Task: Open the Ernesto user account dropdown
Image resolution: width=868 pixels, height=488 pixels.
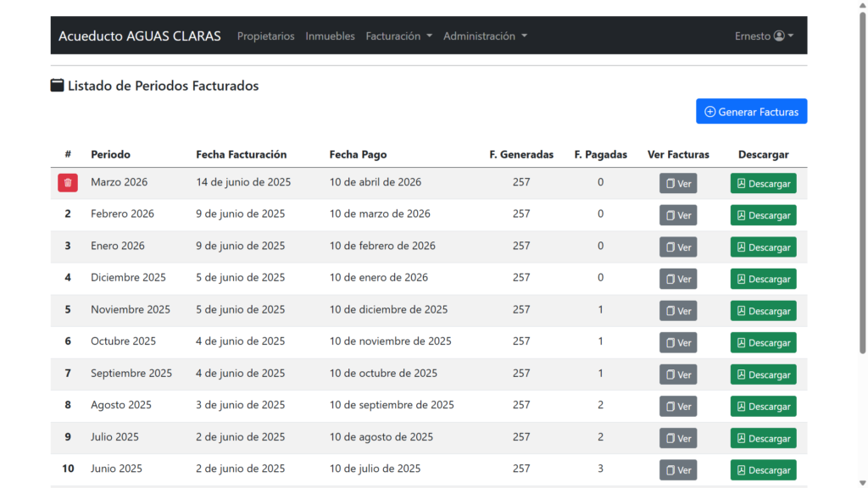Action: point(763,36)
